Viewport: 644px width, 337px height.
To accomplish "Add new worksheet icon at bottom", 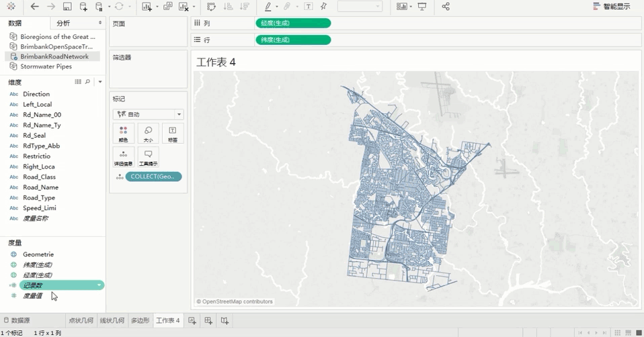I will (x=192, y=321).
